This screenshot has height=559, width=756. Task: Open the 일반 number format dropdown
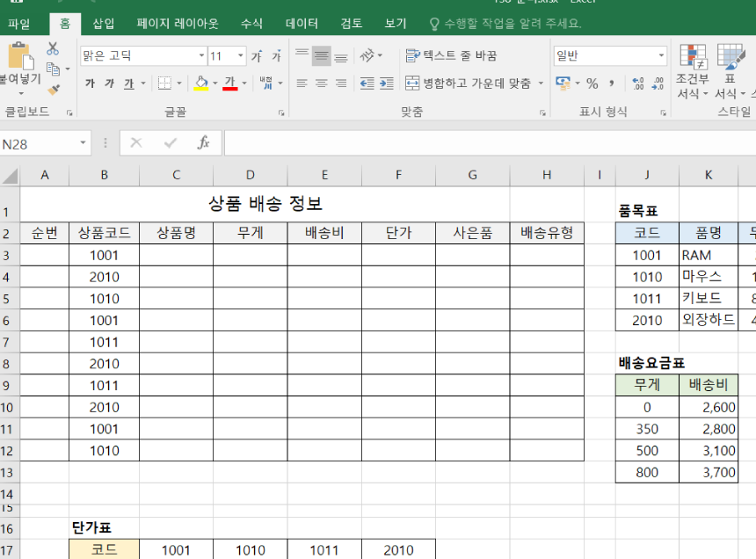(x=661, y=56)
